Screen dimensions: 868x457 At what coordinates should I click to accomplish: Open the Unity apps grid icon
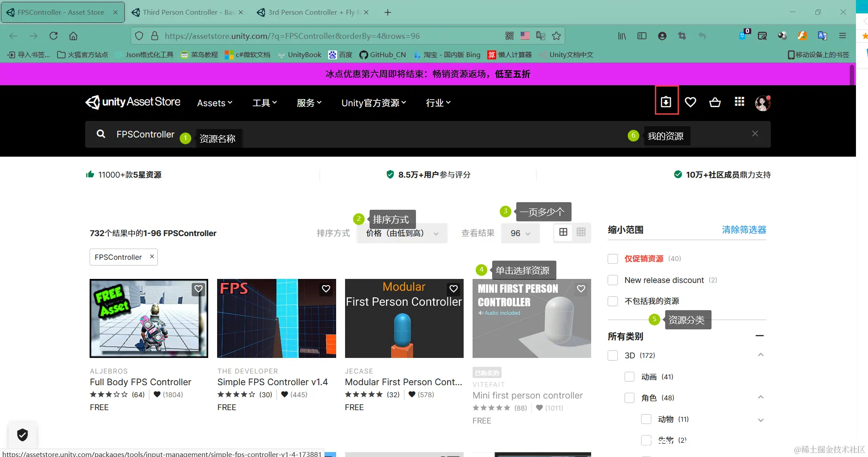pos(739,102)
